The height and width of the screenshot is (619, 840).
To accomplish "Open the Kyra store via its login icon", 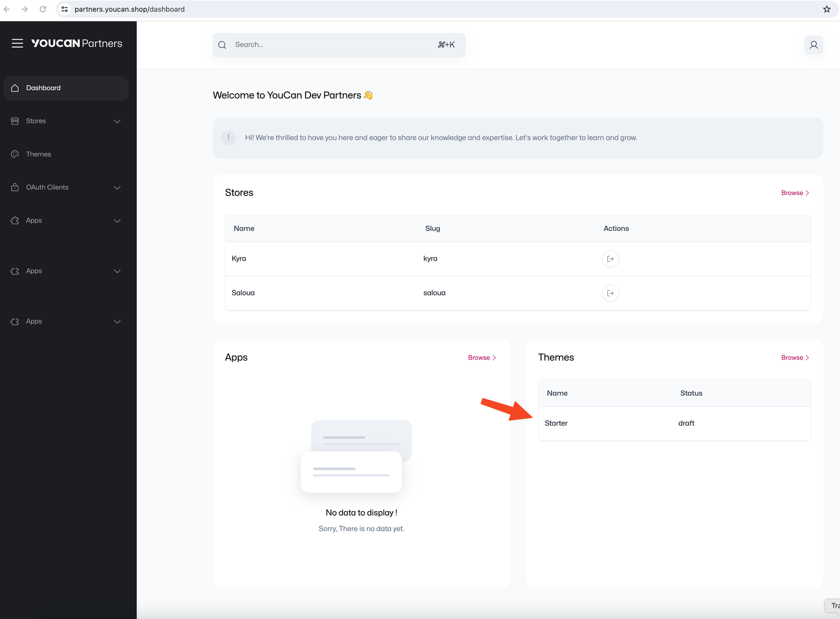I will (610, 259).
